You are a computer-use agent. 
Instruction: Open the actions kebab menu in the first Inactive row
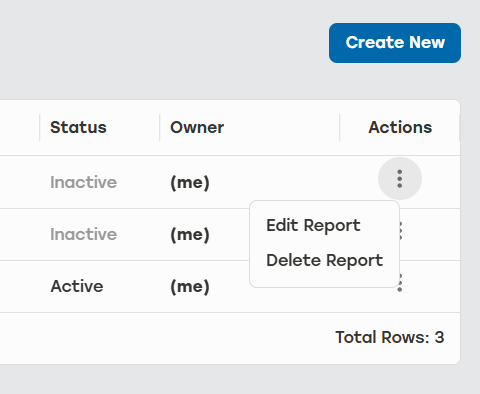click(400, 179)
